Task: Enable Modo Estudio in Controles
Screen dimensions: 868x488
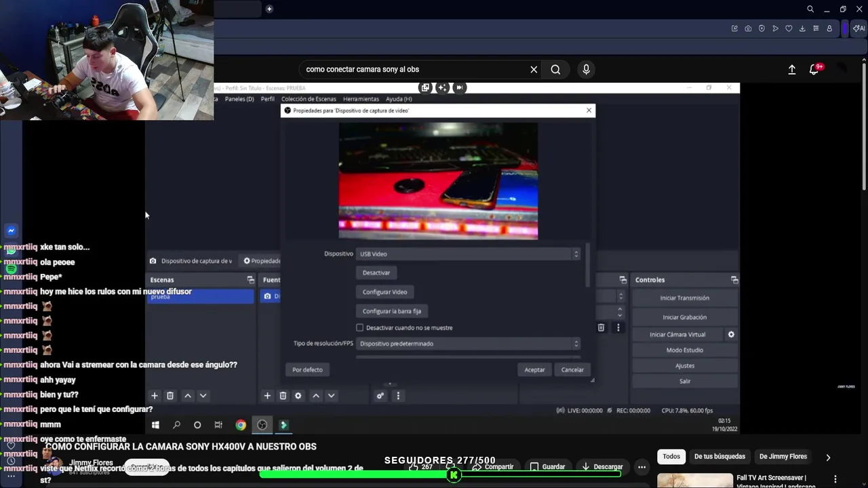Action: point(685,350)
